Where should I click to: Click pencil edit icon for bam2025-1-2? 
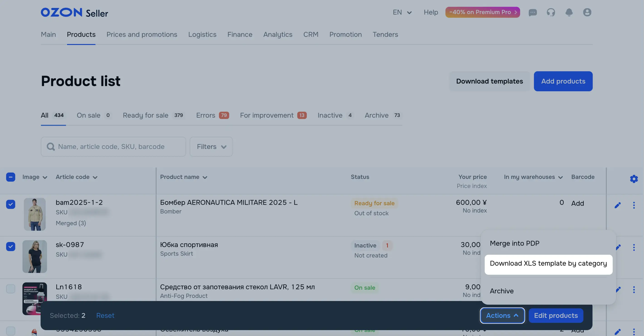(x=617, y=205)
